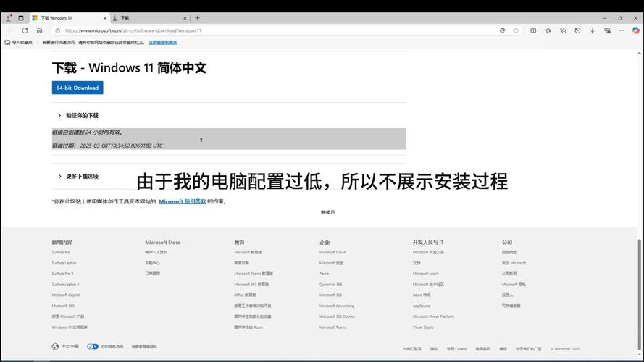Open Office 教育版 footer link
644x362 pixels.
pyautogui.click(x=245, y=295)
